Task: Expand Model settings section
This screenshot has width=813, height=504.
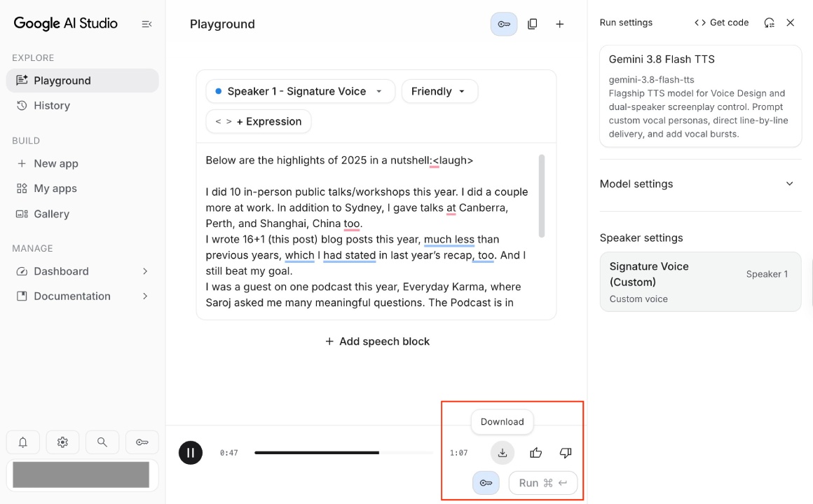Action: (700, 184)
